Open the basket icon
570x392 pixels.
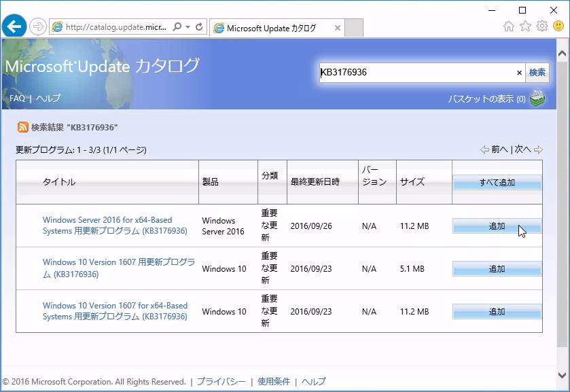tap(537, 99)
